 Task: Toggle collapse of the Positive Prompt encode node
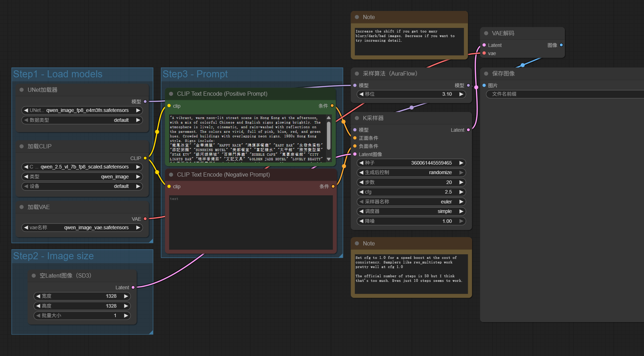[171, 94]
